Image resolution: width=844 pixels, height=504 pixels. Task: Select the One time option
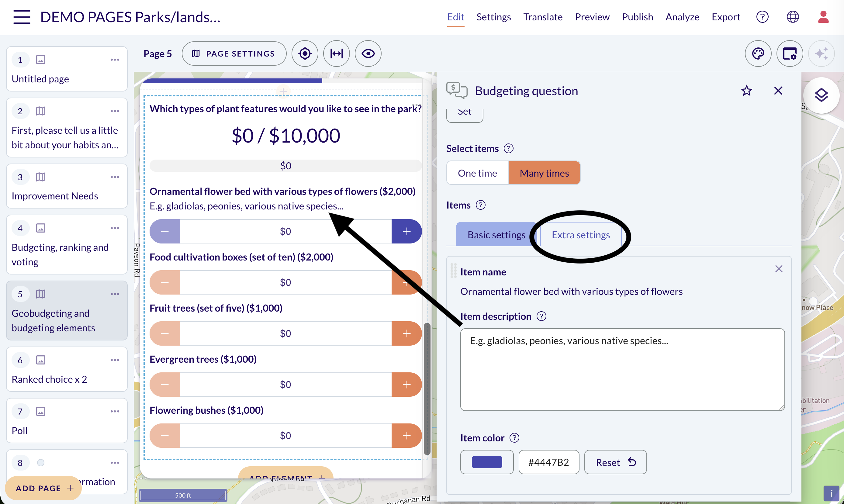pos(477,173)
